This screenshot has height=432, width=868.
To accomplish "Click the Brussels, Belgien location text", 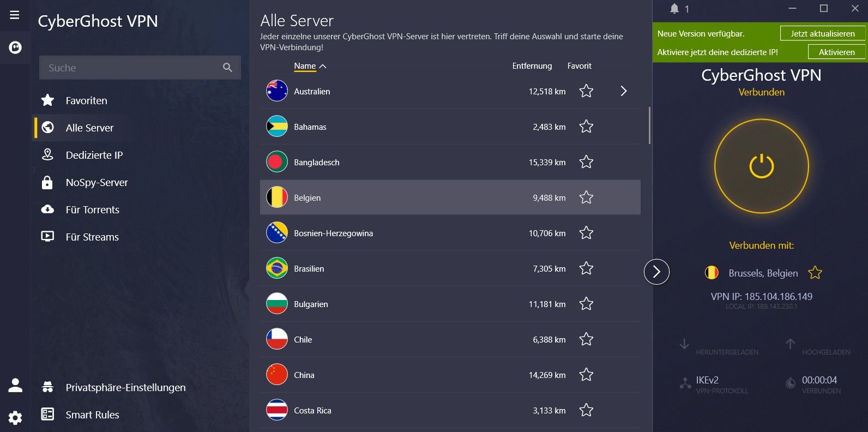I will pyautogui.click(x=763, y=273).
